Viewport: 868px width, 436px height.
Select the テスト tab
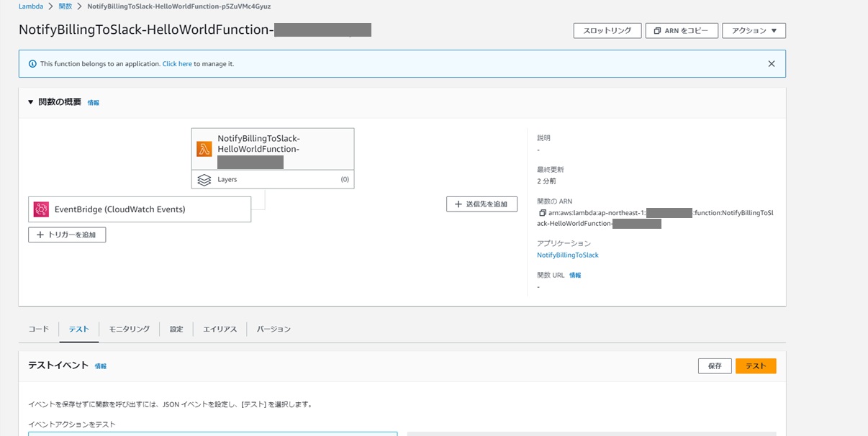[79, 329]
